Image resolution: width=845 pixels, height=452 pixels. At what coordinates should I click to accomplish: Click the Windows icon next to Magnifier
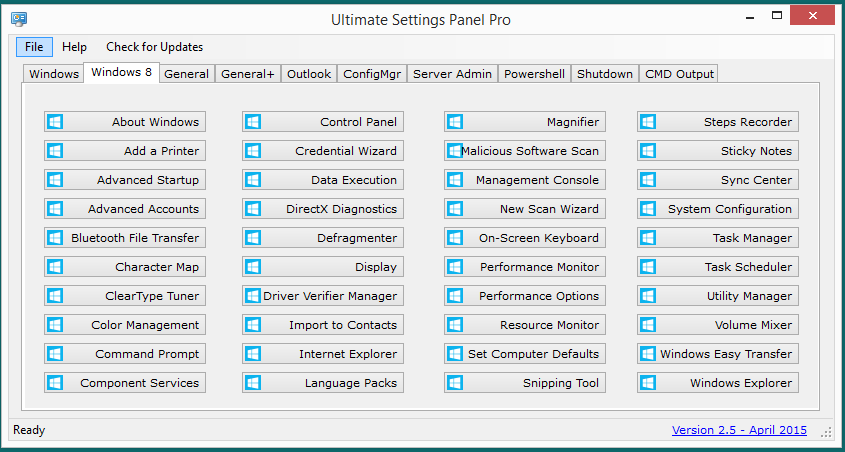(455, 122)
